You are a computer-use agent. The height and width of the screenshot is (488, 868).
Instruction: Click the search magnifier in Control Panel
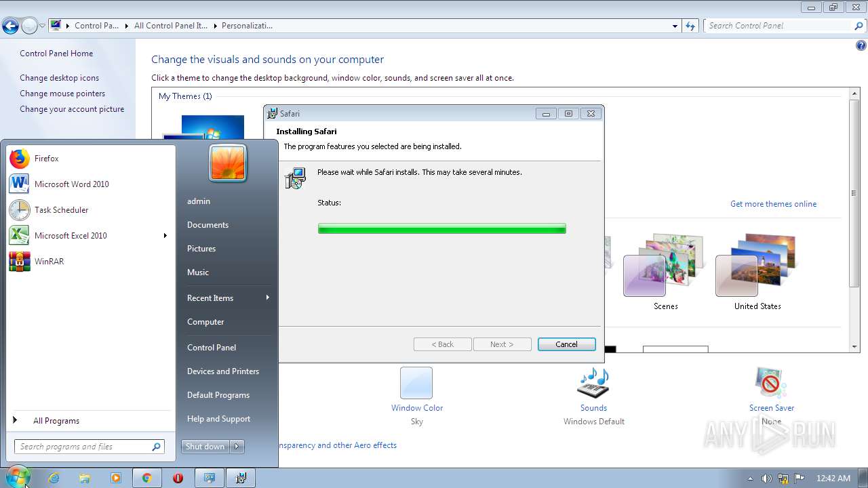click(x=859, y=26)
